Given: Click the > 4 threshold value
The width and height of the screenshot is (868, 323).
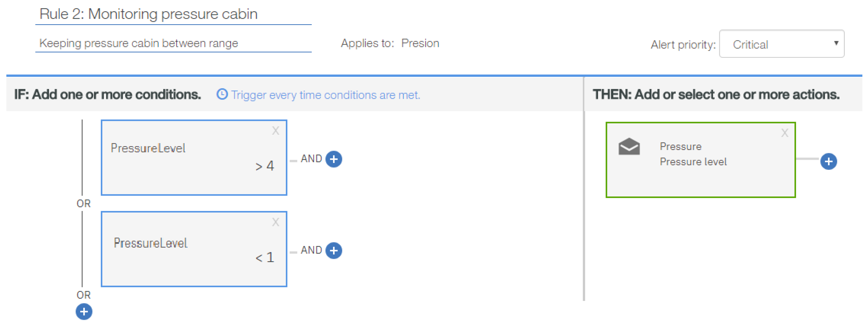Looking at the screenshot, I should 265,166.
